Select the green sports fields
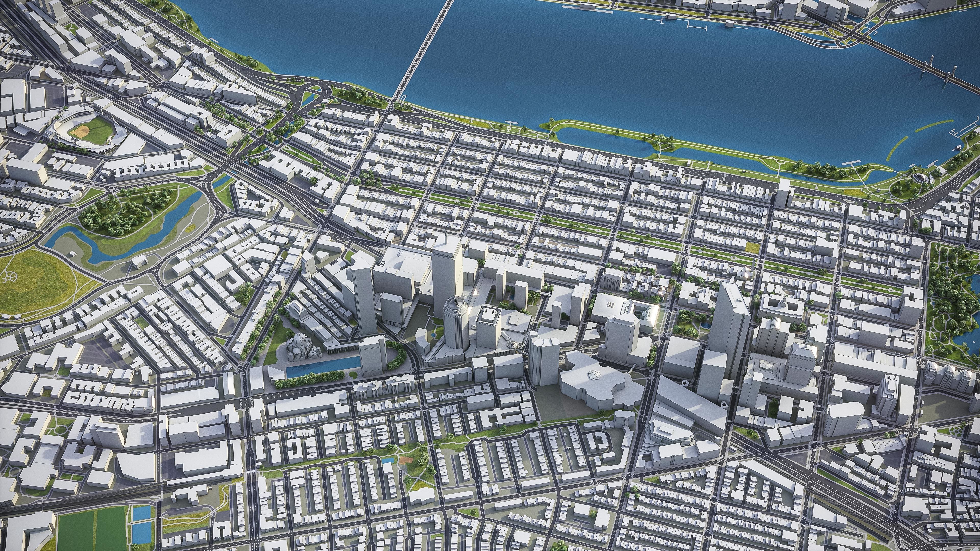The width and height of the screenshot is (980, 551). [x=92, y=528]
